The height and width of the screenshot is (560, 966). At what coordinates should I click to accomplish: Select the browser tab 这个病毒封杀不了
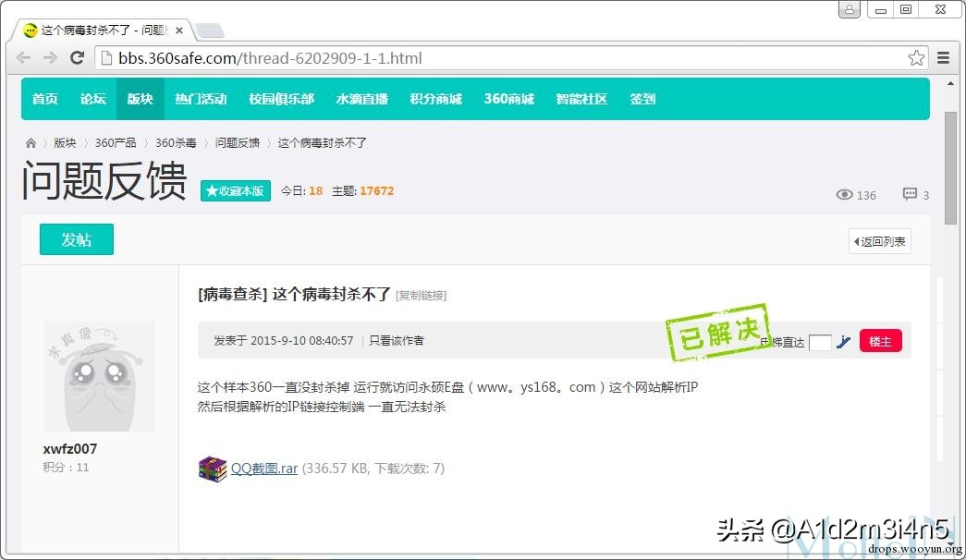(103, 30)
